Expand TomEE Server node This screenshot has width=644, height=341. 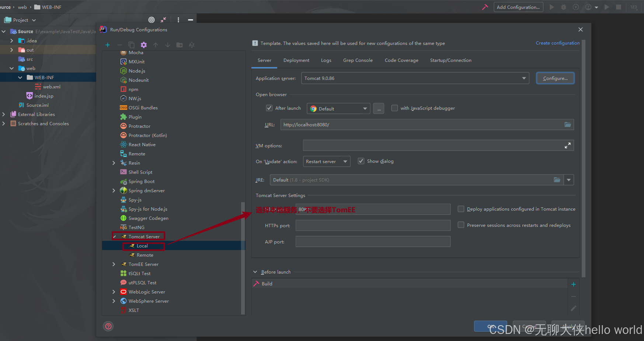[114, 264]
